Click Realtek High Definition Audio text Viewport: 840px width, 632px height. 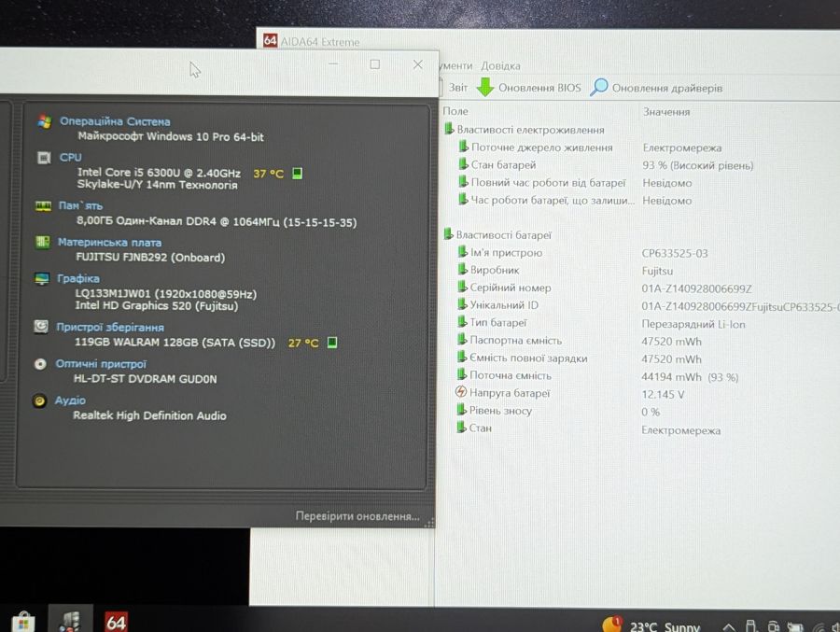point(149,415)
